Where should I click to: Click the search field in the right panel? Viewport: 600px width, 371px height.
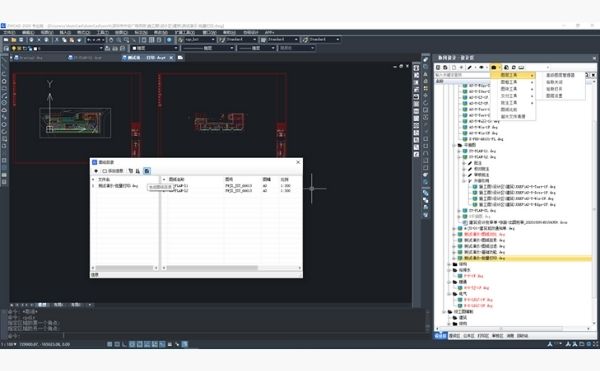[x=462, y=75]
